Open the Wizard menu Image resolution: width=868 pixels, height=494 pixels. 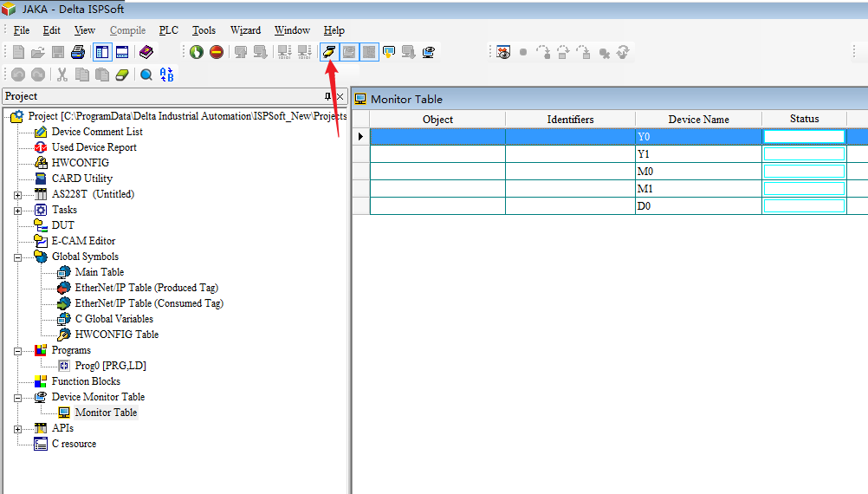[245, 30]
